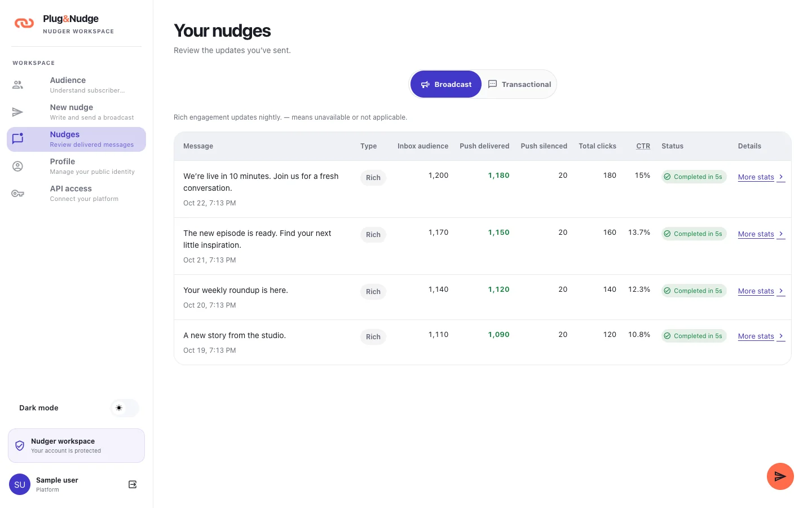Image resolution: width=812 pixels, height=508 pixels.
Task: Click the Push silenced column header
Action: [x=544, y=146]
